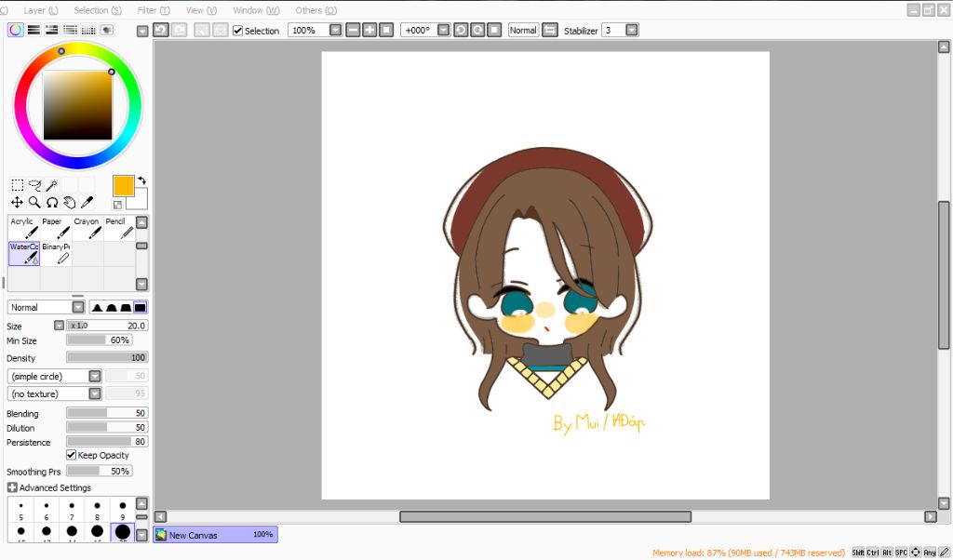Viewport: 953px width, 560px height.
Task: Click the undo arrow button
Action: [x=160, y=30]
